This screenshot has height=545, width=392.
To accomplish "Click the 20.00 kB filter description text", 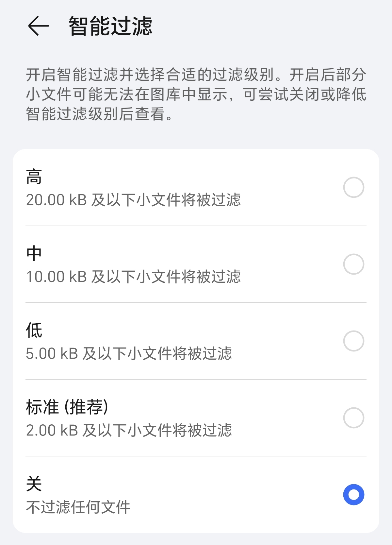I will (x=133, y=200).
